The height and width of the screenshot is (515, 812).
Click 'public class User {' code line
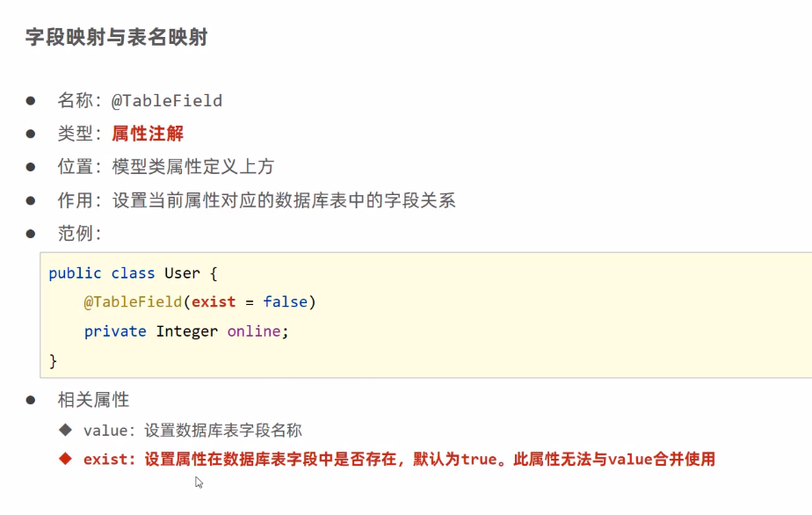point(133,273)
